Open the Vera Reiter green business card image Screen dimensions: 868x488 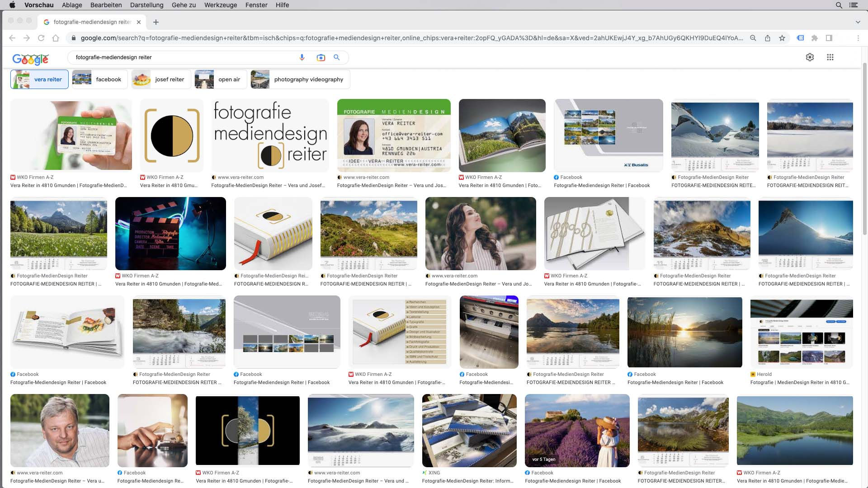(394, 135)
